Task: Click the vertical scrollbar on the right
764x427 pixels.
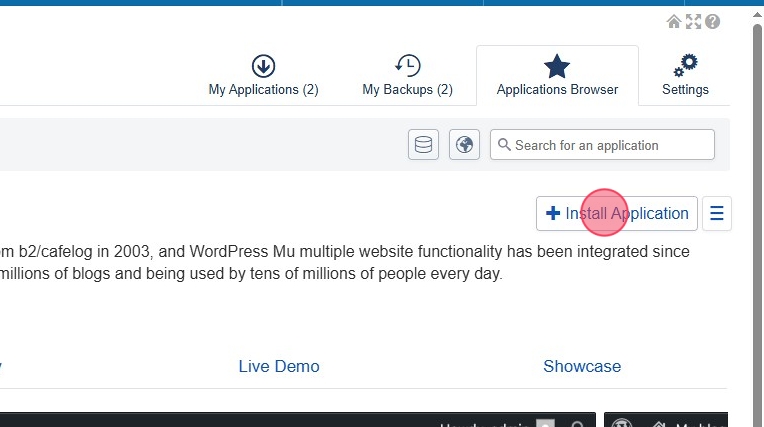Action: point(757,200)
